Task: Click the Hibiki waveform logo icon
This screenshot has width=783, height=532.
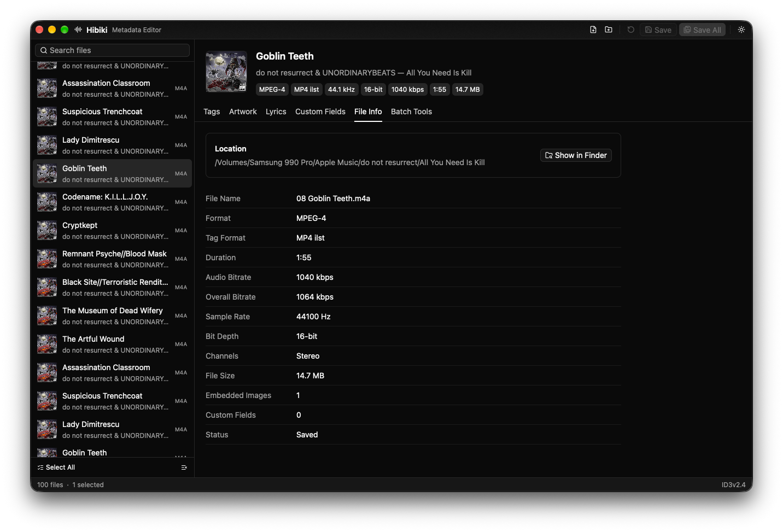Action: point(78,30)
